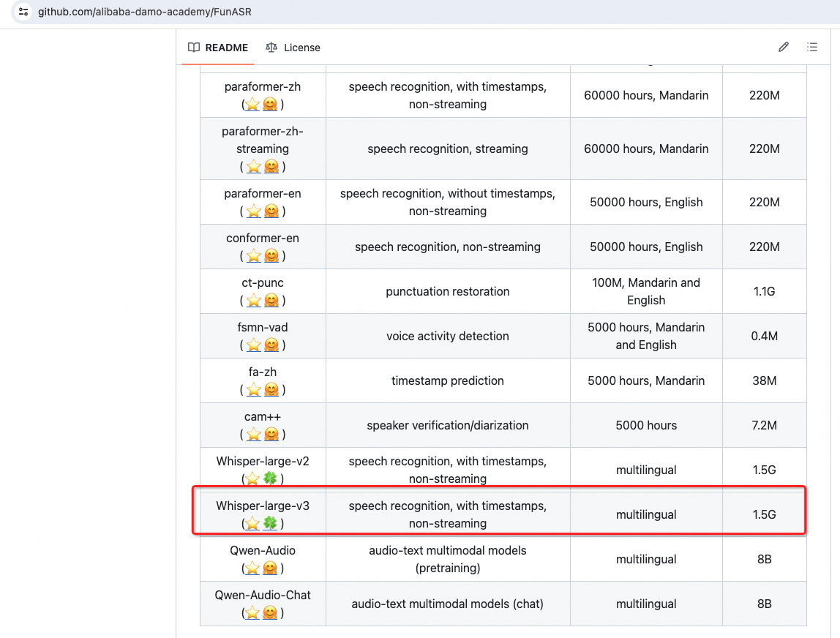Click the edit pencil icon for README
Viewport: 840px width, 638px height.
(783, 47)
